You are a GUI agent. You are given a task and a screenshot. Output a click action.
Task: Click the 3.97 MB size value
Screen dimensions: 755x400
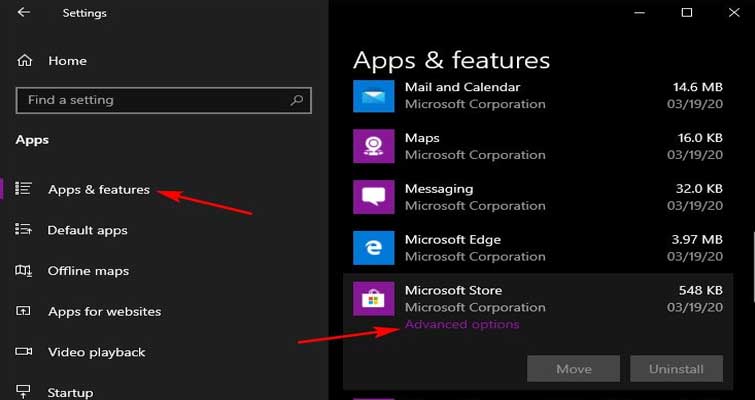tap(697, 240)
